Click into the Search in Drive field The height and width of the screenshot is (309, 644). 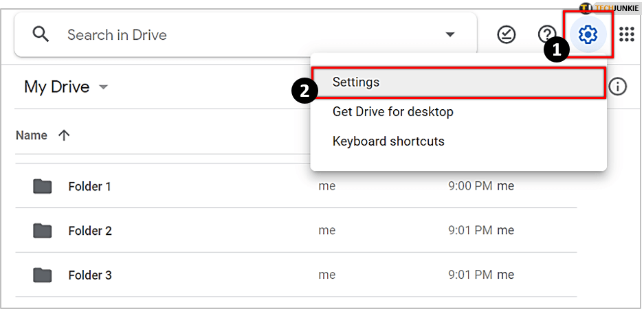241,34
